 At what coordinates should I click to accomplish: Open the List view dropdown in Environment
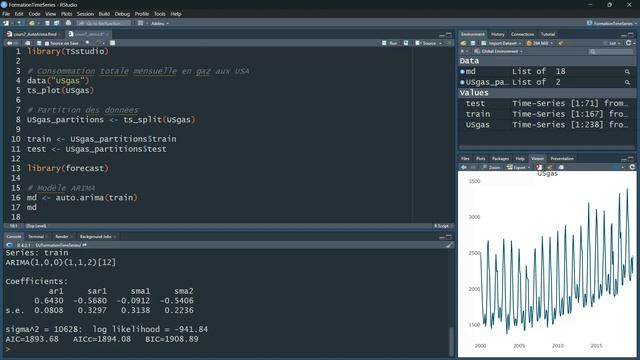[612, 43]
